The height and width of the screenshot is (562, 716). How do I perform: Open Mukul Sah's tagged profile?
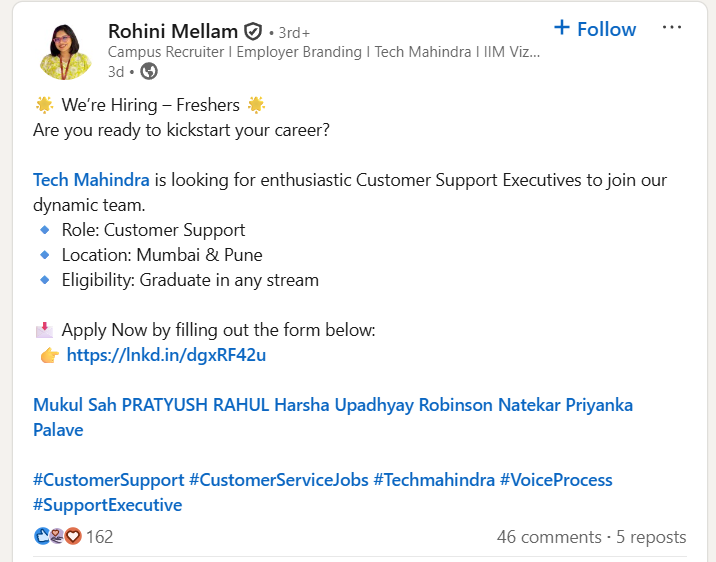click(75, 405)
